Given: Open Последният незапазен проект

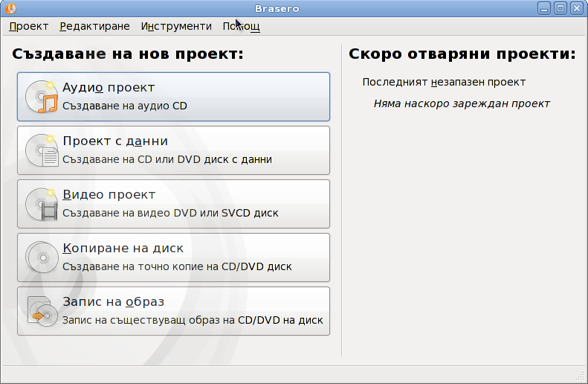Looking at the screenshot, I should 444,82.
